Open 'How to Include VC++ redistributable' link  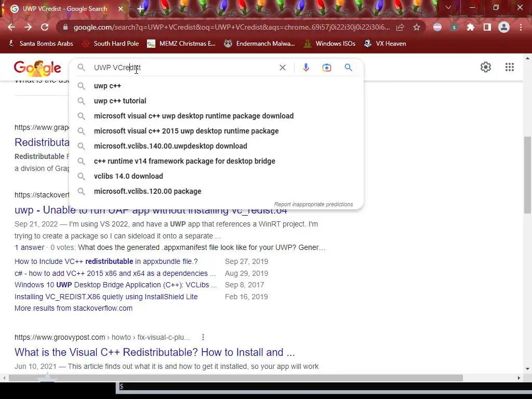(x=106, y=261)
